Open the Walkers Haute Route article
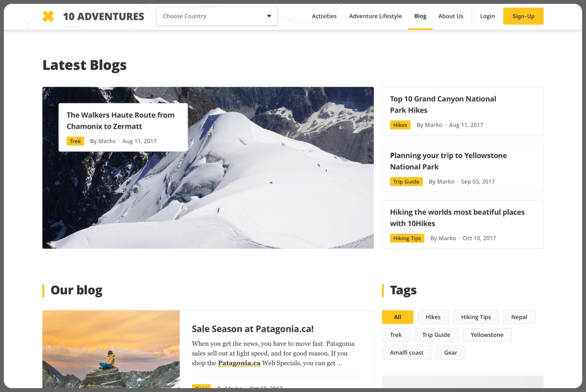The image size is (586, 392). pos(120,121)
